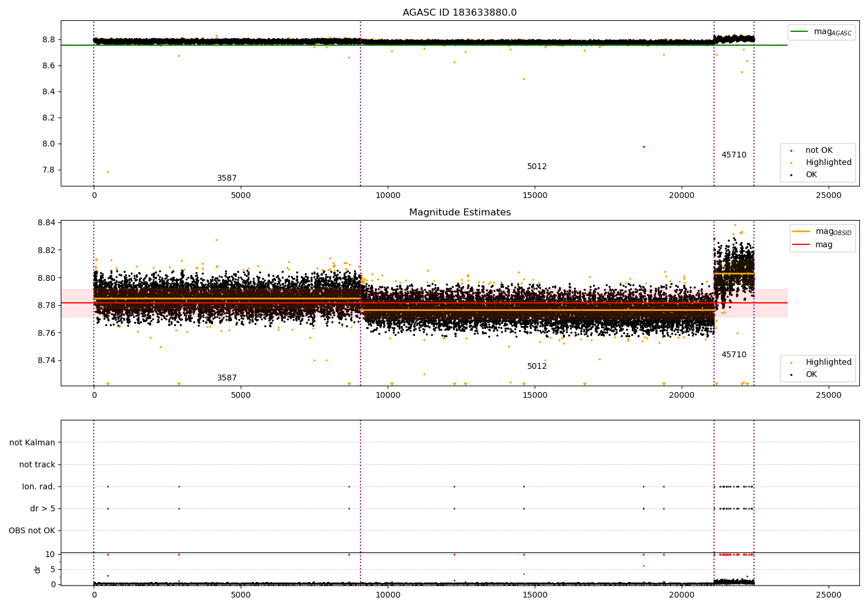Click obsid label '3587' in the top plot

point(227,178)
